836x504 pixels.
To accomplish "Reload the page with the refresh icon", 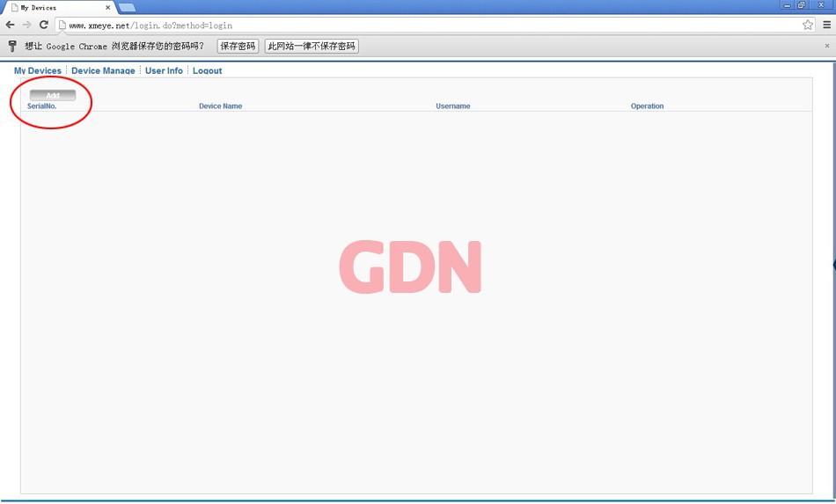I will (44, 25).
